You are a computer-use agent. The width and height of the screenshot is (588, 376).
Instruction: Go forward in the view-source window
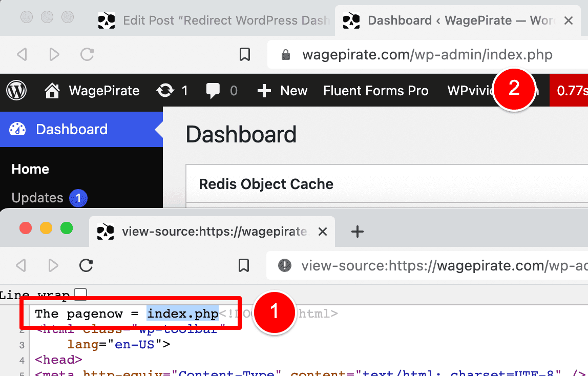(54, 265)
